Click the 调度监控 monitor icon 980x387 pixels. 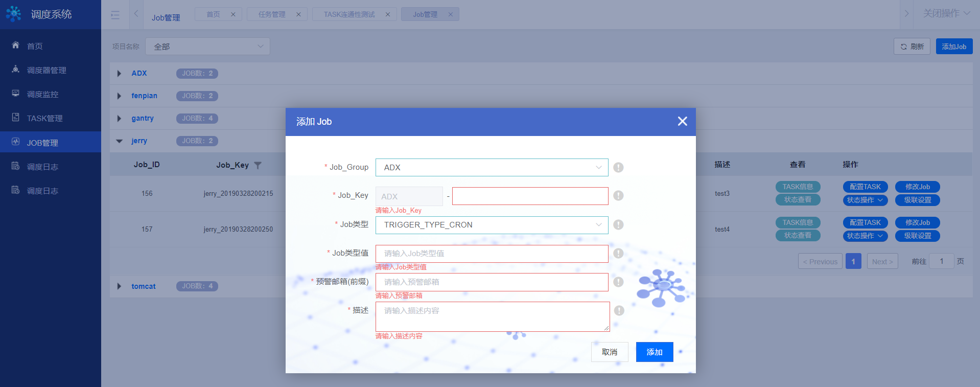[16, 93]
